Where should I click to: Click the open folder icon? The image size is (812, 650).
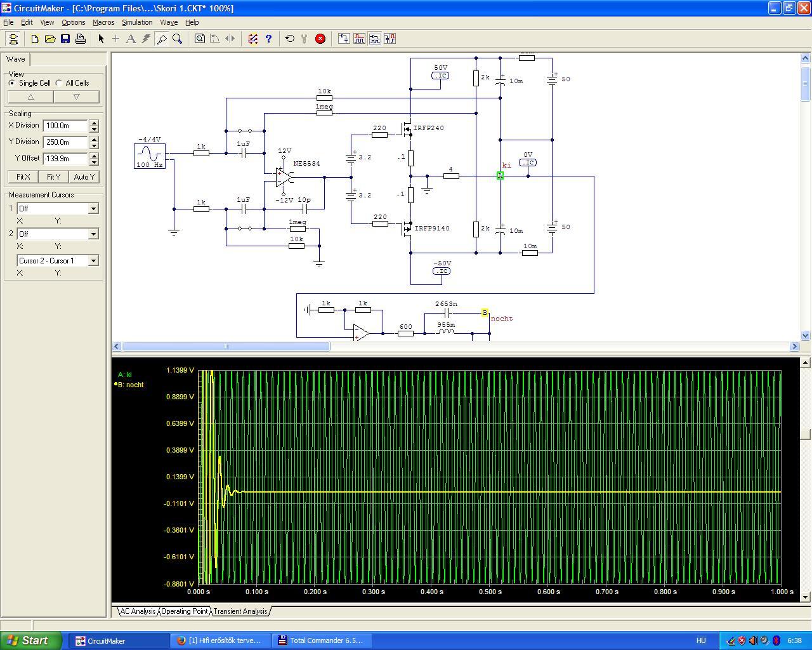(50, 39)
